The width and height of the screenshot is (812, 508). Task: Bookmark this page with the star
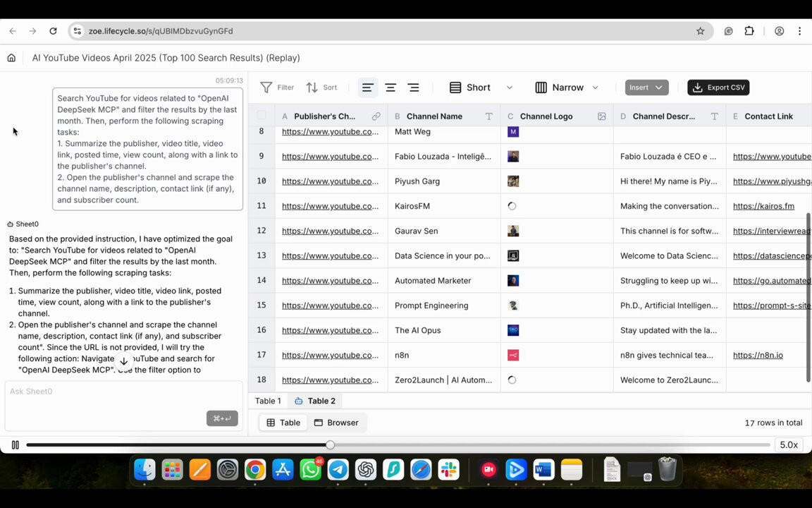click(x=700, y=31)
